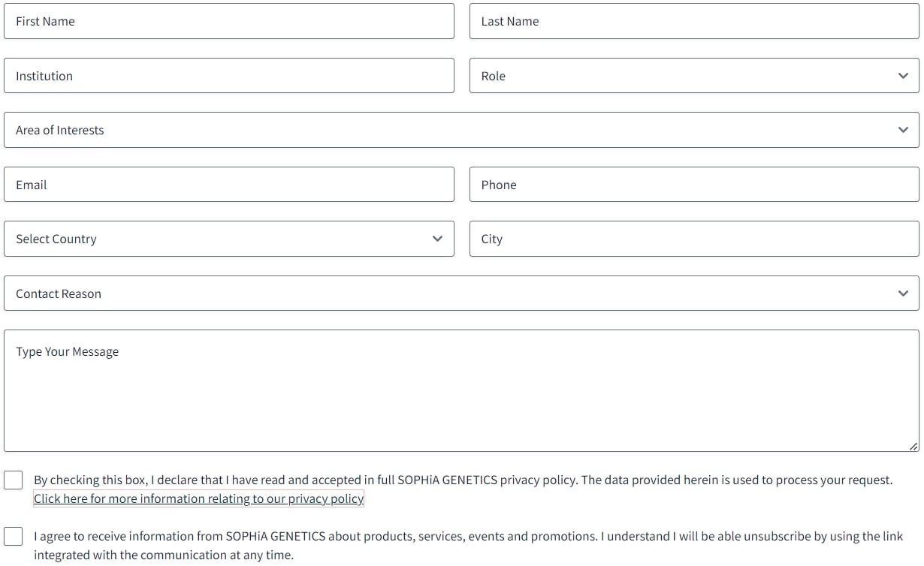Click the Select Country chevron arrow
The height and width of the screenshot is (566, 924).
[438, 239]
